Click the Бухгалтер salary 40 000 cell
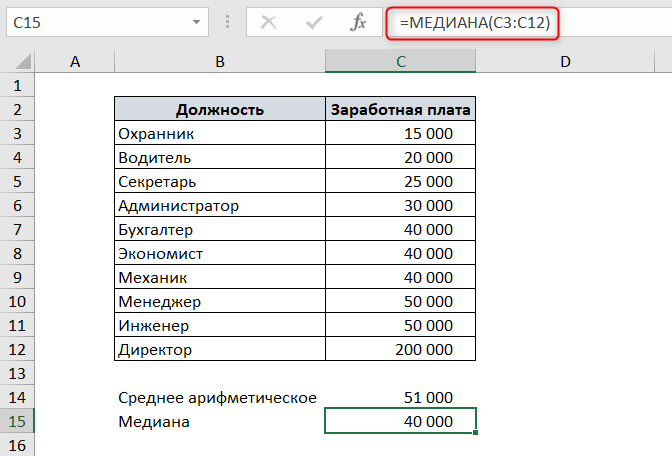Viewport: 672px width, 456px height. (400, 229)
